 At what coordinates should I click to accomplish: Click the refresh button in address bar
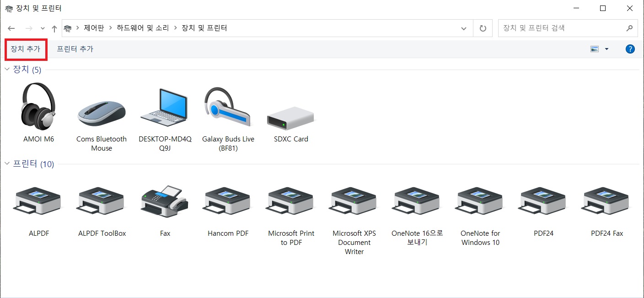[x=483, y=28]
